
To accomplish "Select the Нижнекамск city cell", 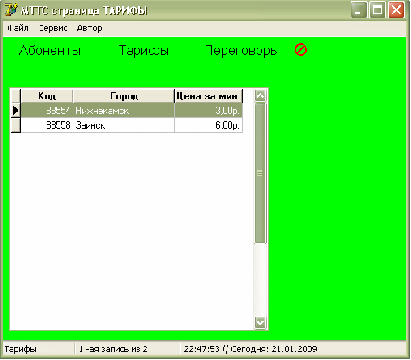I will pos(124,110).
